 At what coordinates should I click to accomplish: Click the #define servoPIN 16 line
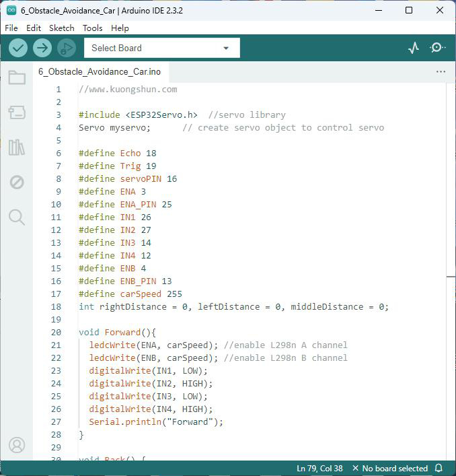point(128,178)
